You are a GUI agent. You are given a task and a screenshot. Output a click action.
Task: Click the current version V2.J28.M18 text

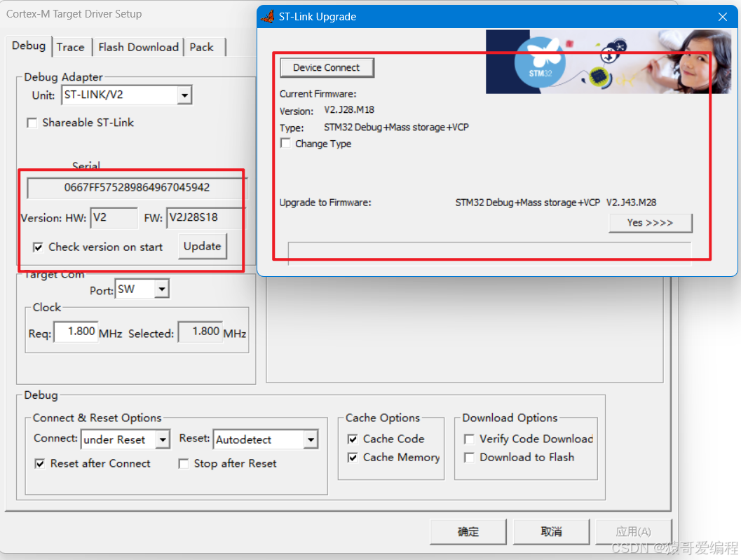click(x=349, y=110)
